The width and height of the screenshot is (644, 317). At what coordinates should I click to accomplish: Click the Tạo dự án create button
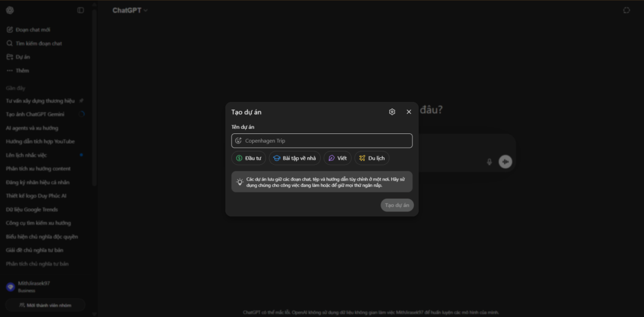point(397,205)
